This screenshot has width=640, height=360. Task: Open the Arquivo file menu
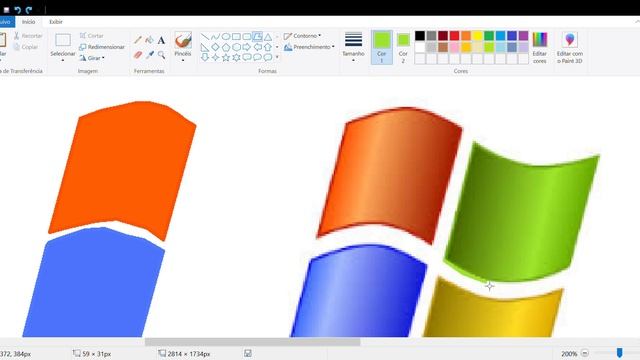pyautogui.click(x=6, y=22)
